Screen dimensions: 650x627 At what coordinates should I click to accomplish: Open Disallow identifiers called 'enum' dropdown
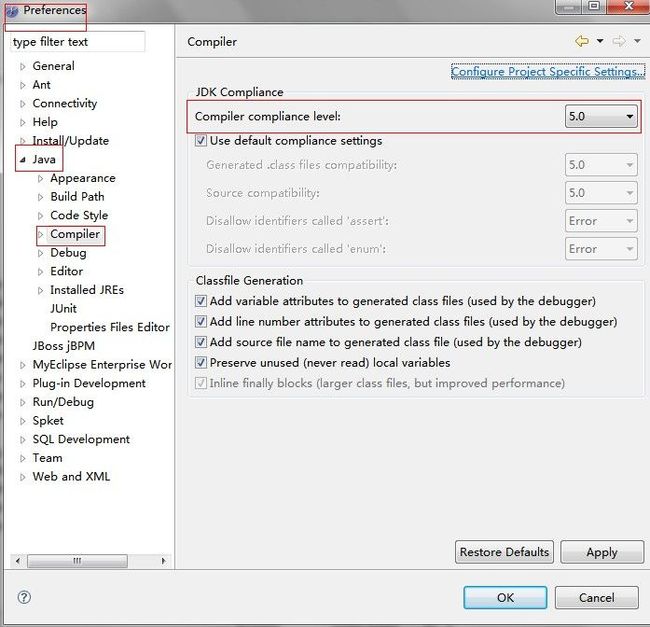(x=601, y=249)
